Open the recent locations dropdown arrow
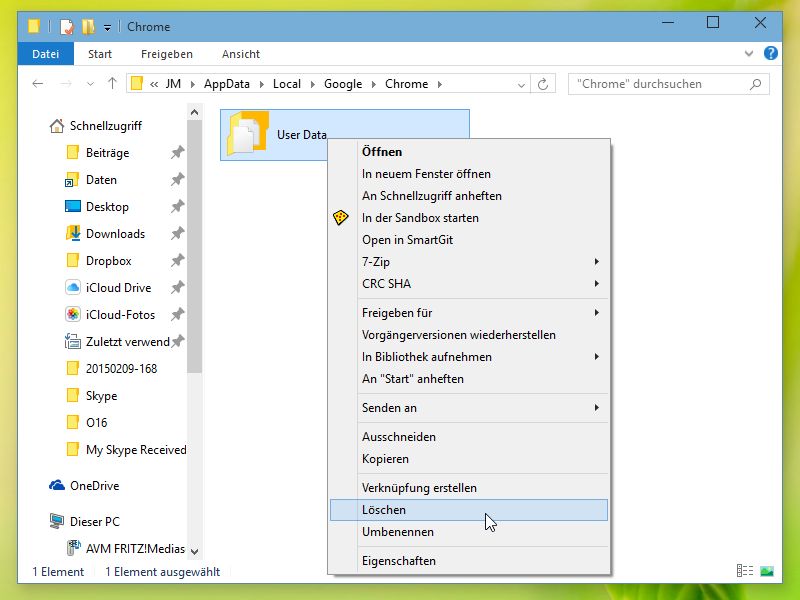Viewport: 800px width, 600px height. (90, 84)
